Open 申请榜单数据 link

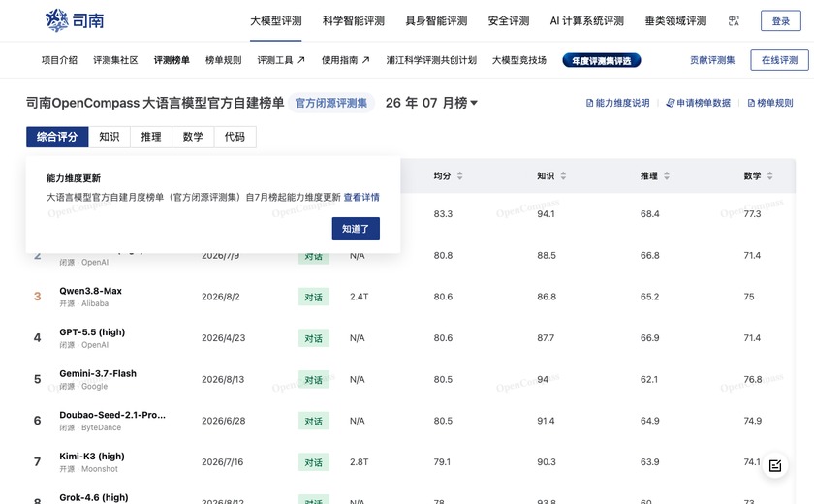tap(699, 103)
